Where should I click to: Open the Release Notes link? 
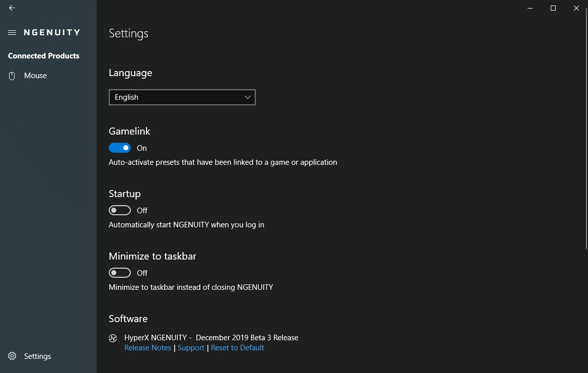click(x=148, y=348)
